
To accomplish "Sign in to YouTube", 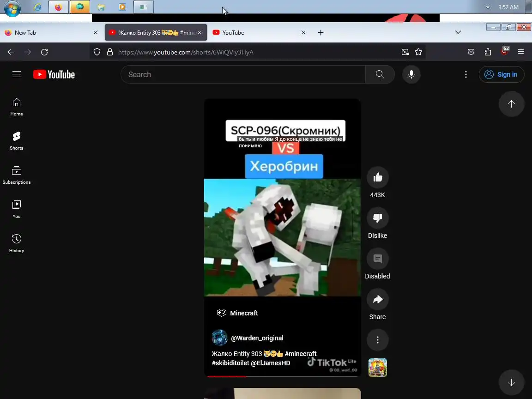I will [x=501, y=74].
